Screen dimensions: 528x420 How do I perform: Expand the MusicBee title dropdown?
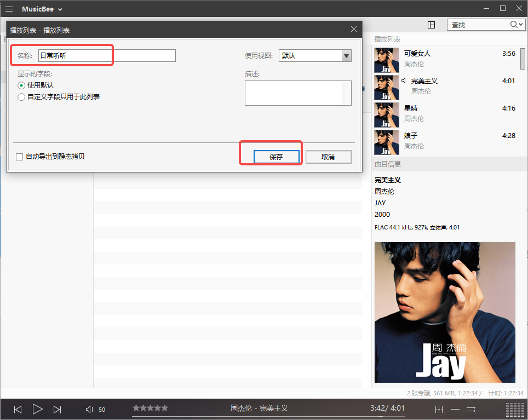click(x=60, y=9)
